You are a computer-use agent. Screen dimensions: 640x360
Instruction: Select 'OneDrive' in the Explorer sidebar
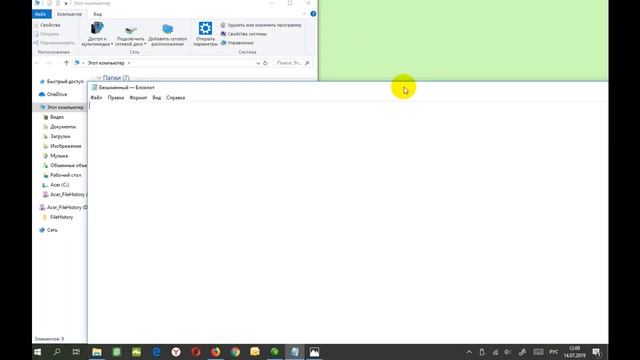(53, 94)
